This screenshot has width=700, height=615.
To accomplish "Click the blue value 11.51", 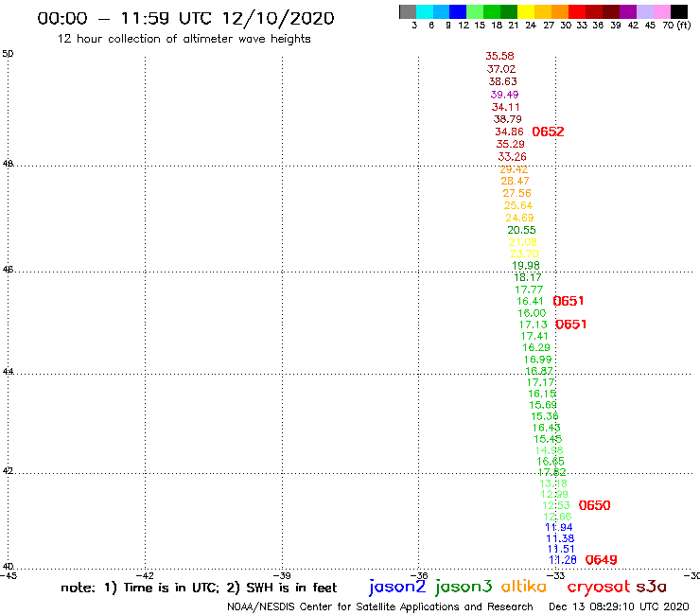I will click(561, 549).
